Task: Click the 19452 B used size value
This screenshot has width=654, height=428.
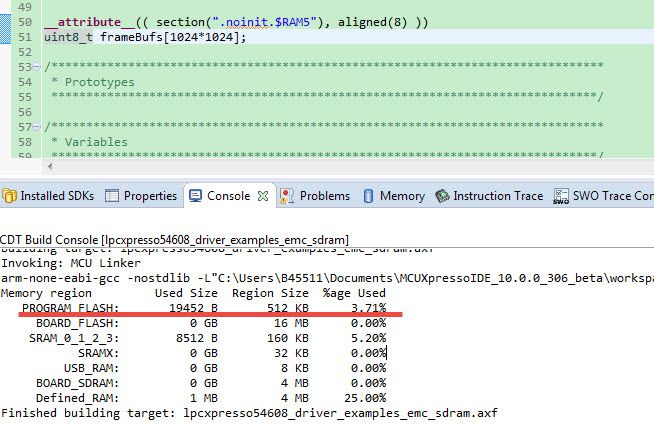Action: pyautogui.click(x=194, y=308)
